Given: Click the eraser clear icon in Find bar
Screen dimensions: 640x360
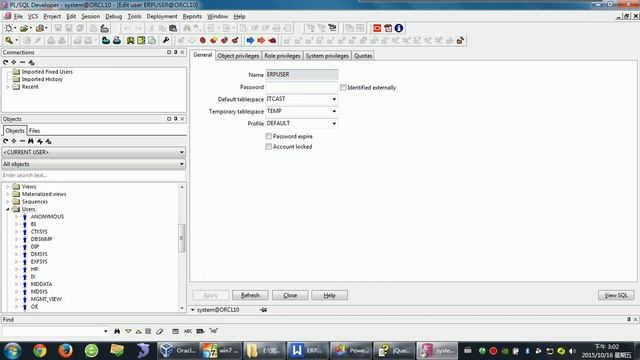Looking at the screenshot, I should (x=160, y=331).
